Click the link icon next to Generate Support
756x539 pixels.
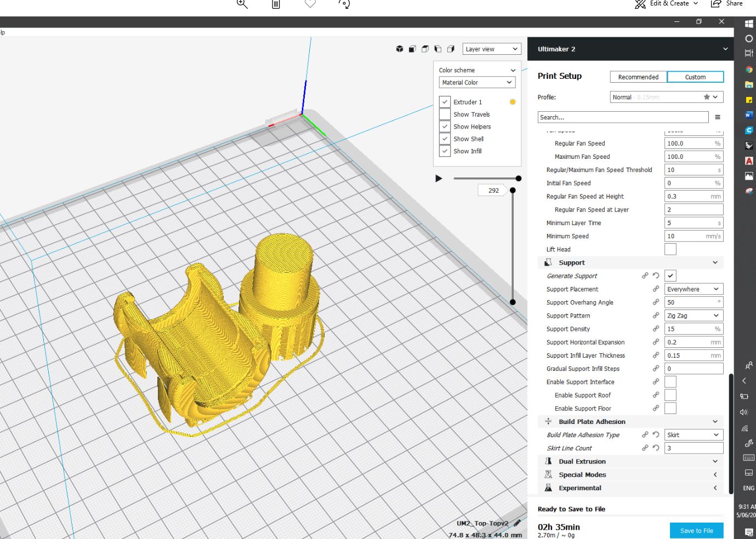point(645,276)
